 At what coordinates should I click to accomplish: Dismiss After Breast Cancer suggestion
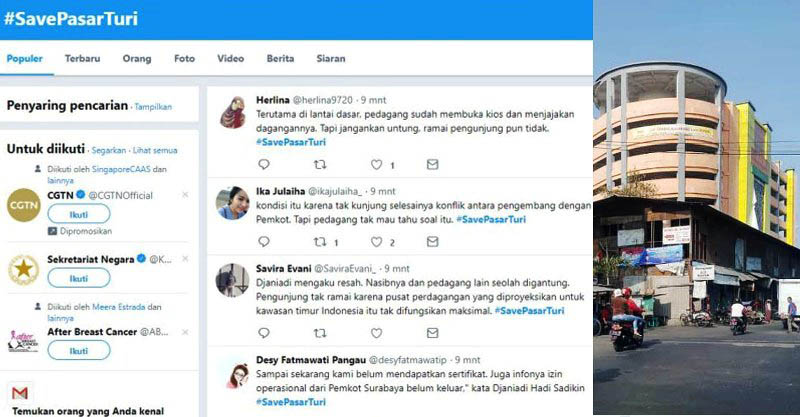click(185, 332)
